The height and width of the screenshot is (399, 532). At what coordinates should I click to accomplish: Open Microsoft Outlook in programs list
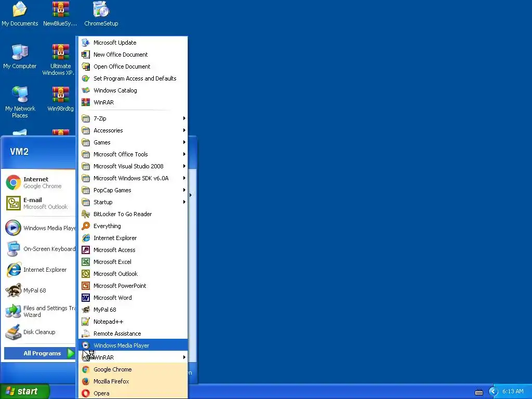pos(133,274)
